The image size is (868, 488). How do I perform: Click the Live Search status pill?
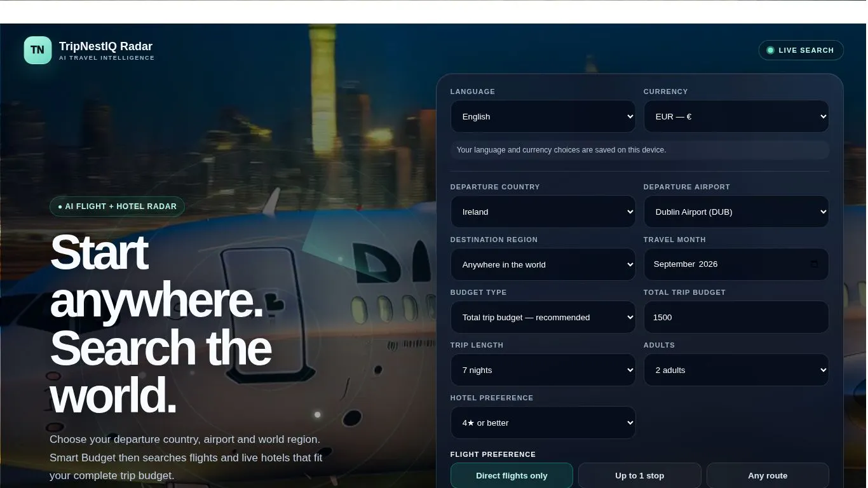tap(801, 50)
